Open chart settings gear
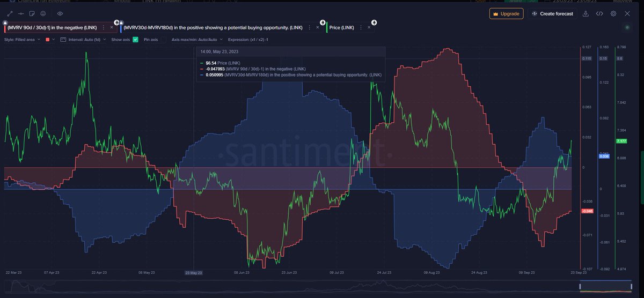644x298 pixels. (613, 13)
